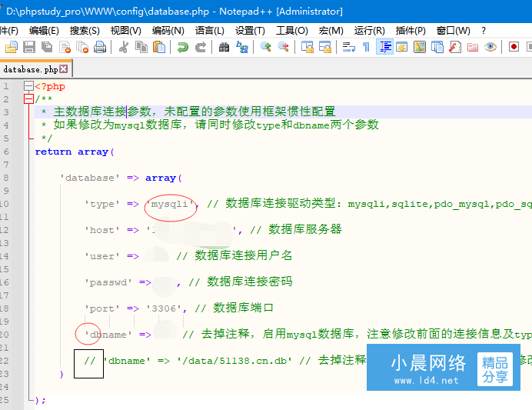The image size is (532, 410).
Task: Select the database.php document tab
Action: coord(29,69)
